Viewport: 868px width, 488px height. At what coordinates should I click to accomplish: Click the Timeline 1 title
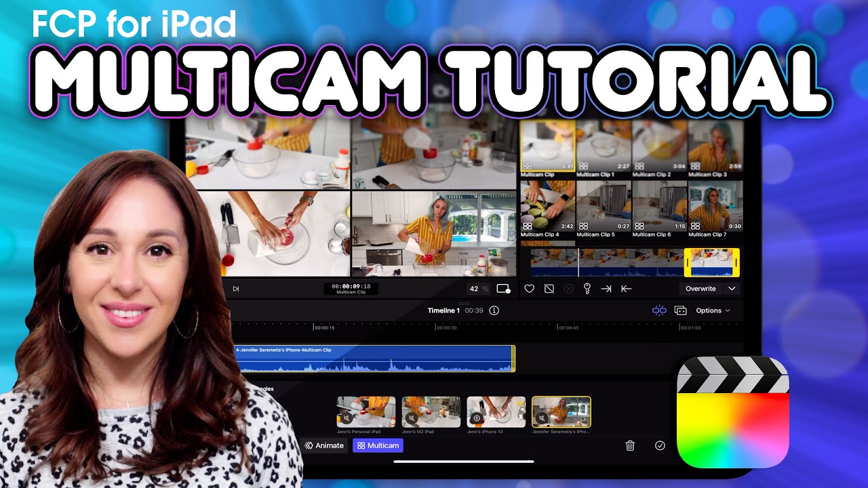[x=443, y=310]
